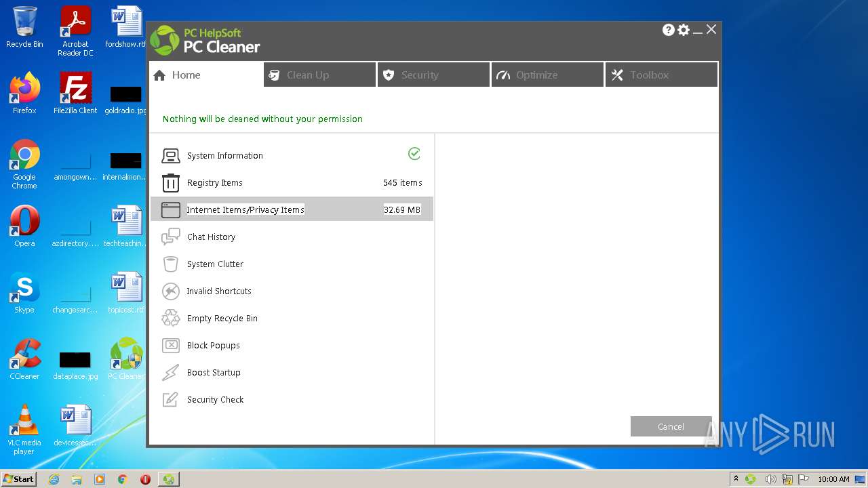Choose the Block Popups icon
This screenshot has height=488, width=868.
[x=171, y=346]
